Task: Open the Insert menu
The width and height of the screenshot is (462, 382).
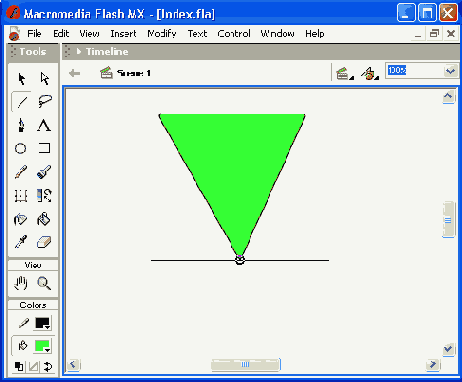Action: [x=123, y=34]
